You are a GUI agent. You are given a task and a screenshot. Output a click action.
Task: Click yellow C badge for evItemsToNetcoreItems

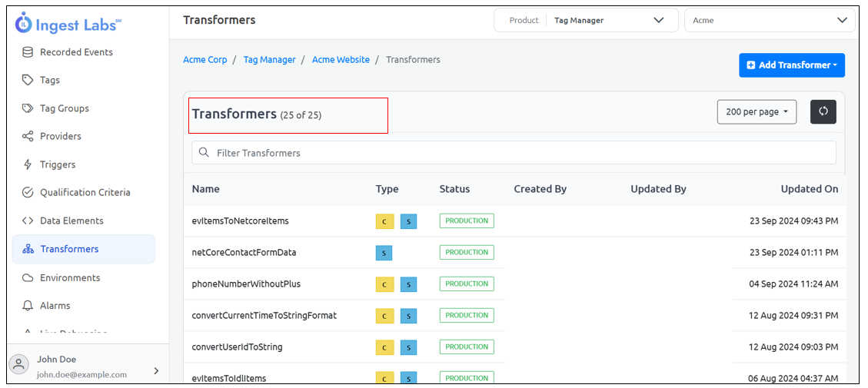click(x=384, y=221)
